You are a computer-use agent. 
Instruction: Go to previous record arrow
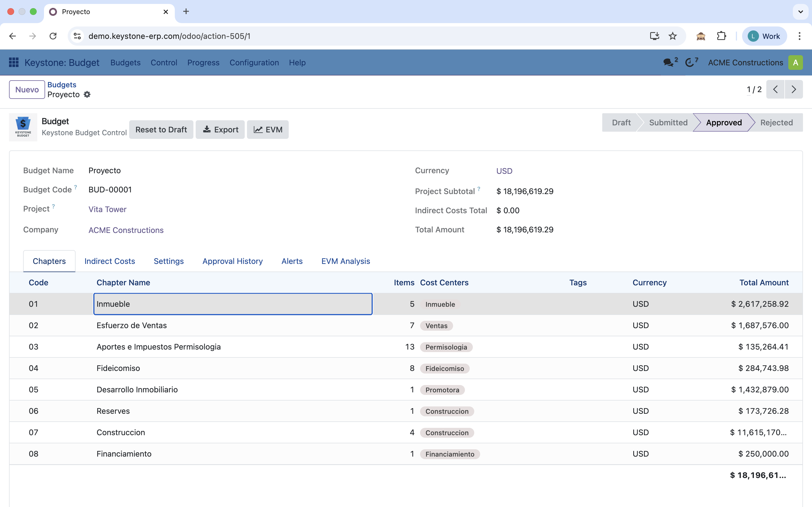pyautogui.click(x=775, y=89)
